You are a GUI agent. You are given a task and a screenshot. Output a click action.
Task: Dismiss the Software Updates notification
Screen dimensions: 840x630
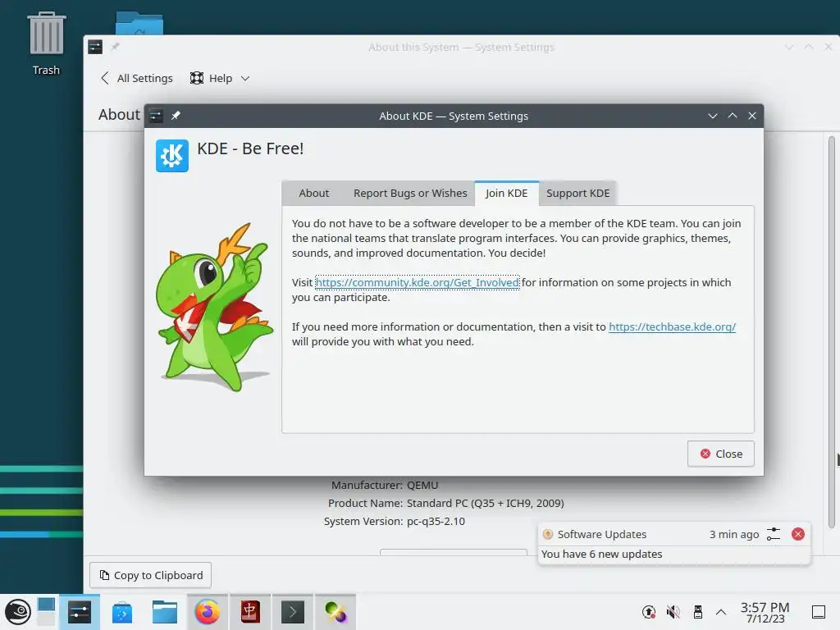(797, 534)
